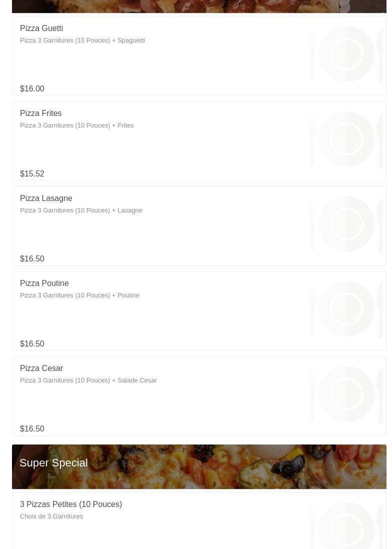This screenshot has height=549, width=392.
Task: Click the Pizza Frites placeholder plate image
Action: pyautogui.click(x=346, y=139)
